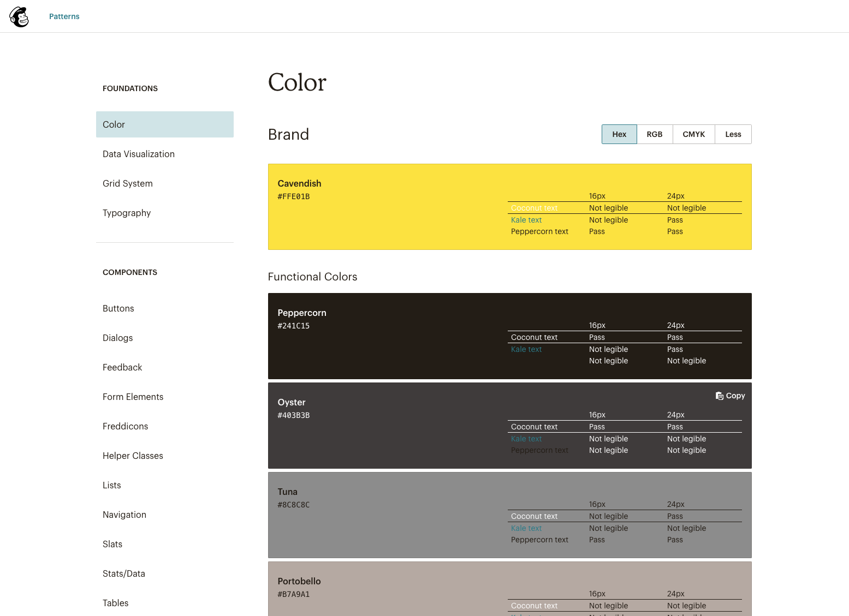Switch color format to Hex
The image size is (849, 616).
(619, 134)
